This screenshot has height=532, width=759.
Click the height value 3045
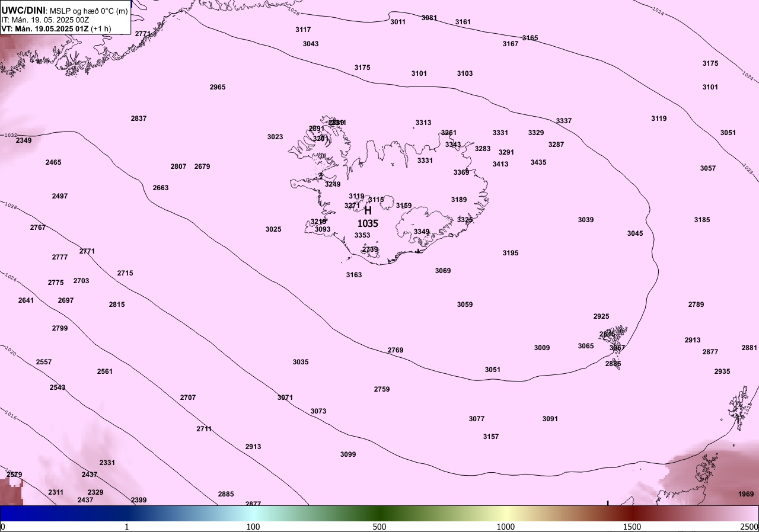click(635, 233)
